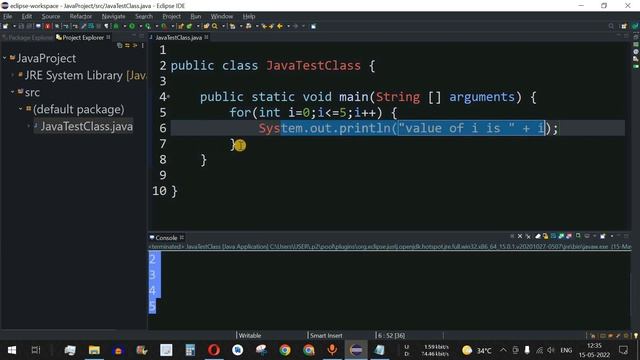The image size is (640, 360).
Task: Click the green Run button in toolbar
Action: [132, 26]
